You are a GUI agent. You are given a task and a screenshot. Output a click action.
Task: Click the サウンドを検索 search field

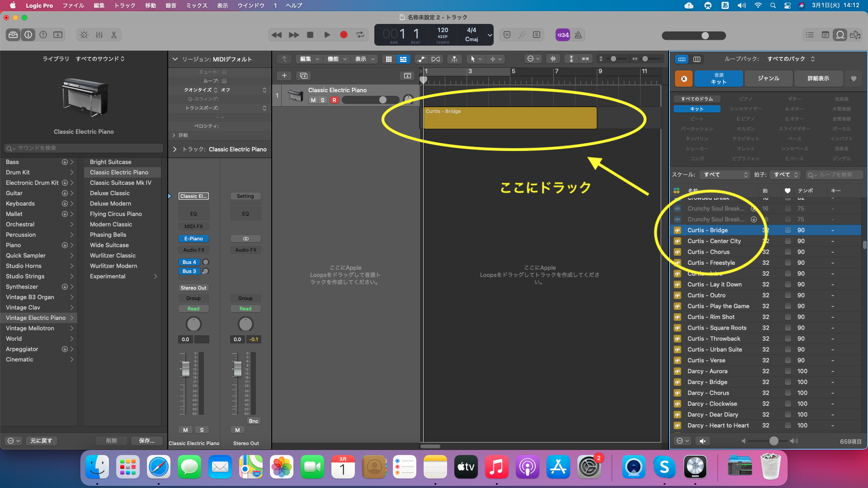[84, 148]
